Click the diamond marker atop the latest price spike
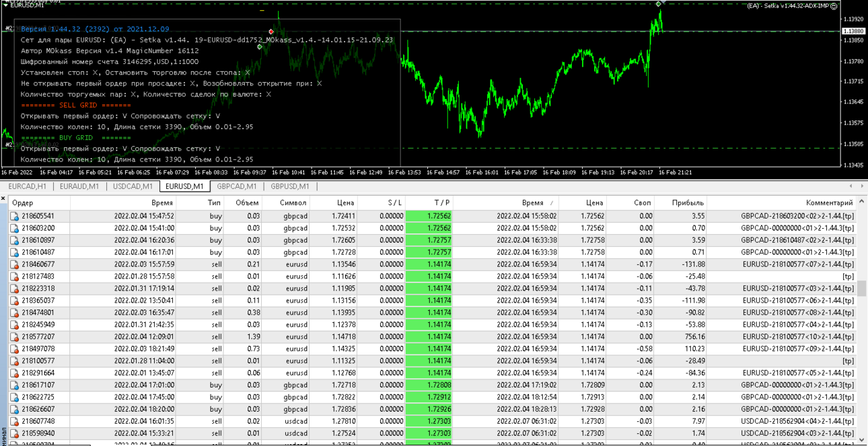 click(659, 4)
